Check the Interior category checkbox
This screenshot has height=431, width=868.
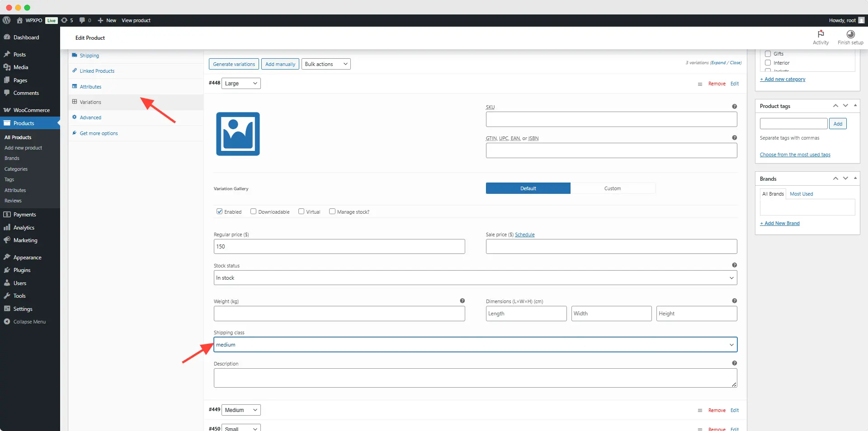768,63
